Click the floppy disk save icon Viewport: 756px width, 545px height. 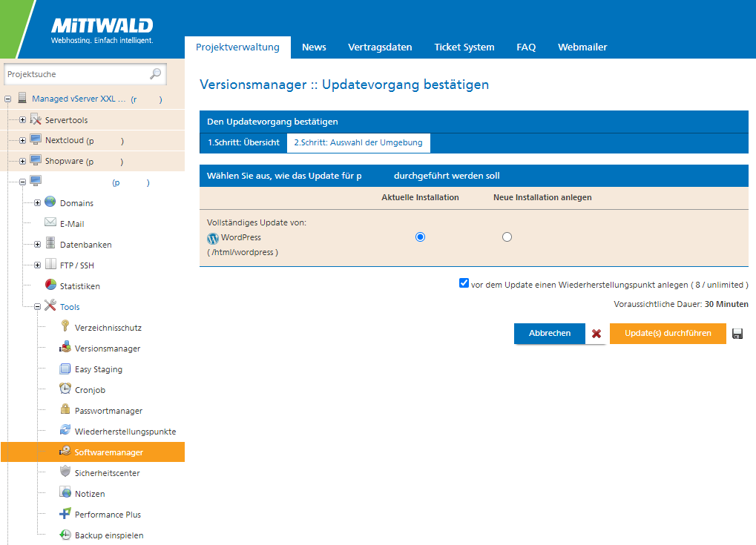pyautogui.click(x=737, y=334)
